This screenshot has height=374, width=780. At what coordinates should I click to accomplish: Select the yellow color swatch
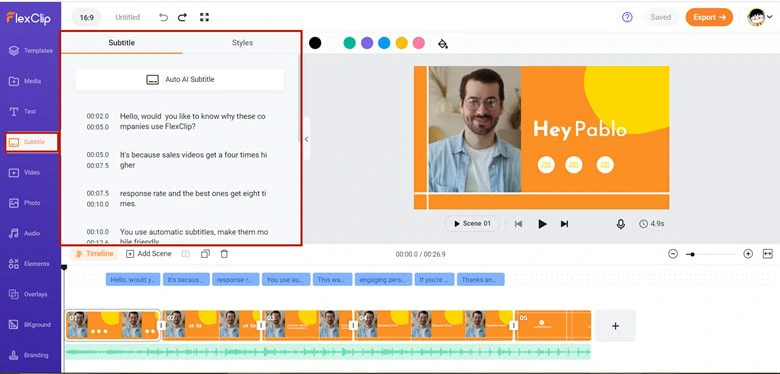[x=401, y=43]
